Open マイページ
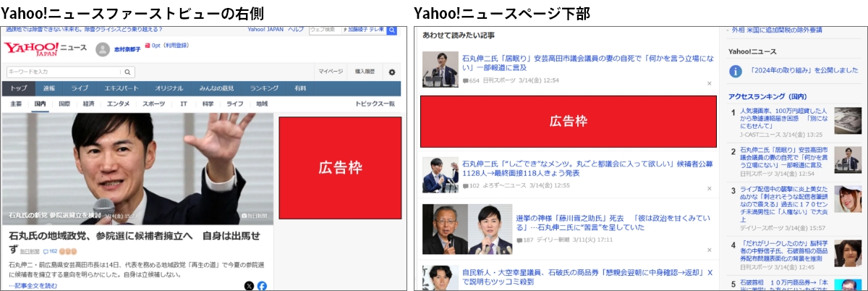The height and width of the screenshot is (291, 868). [331, 72]
